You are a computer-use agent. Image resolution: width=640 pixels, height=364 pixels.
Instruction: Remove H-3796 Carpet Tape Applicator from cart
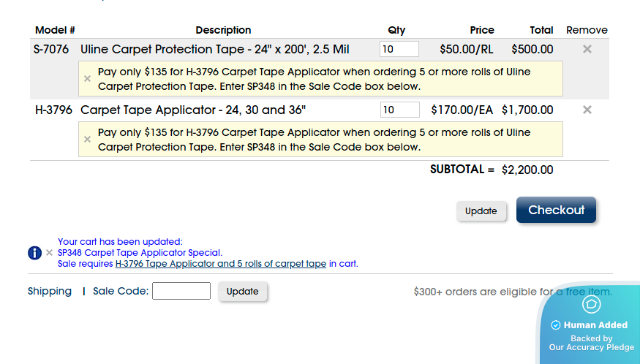coord(587,110)
